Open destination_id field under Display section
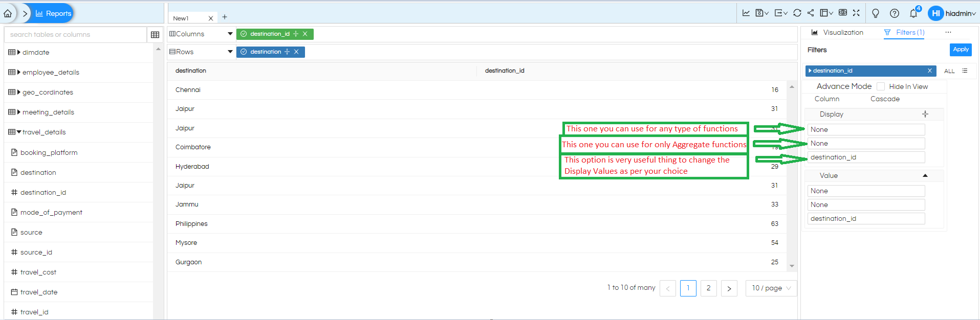This screenshot has height=320, width=980. (866, 157)
